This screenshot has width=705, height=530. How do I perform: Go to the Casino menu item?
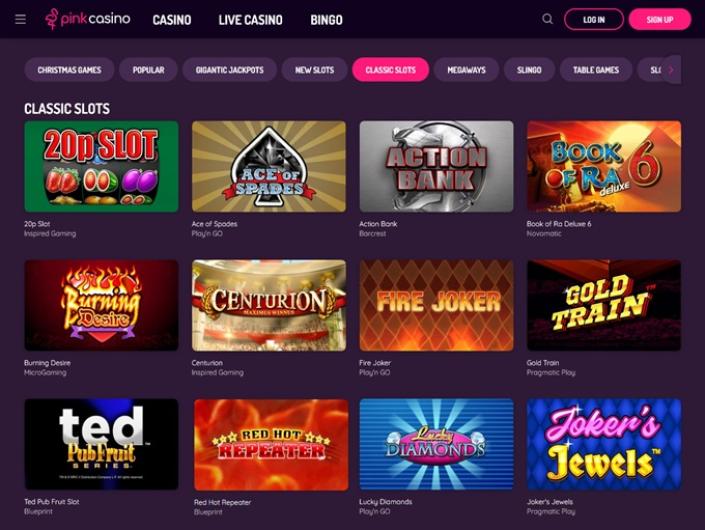(x=172, y=20)
